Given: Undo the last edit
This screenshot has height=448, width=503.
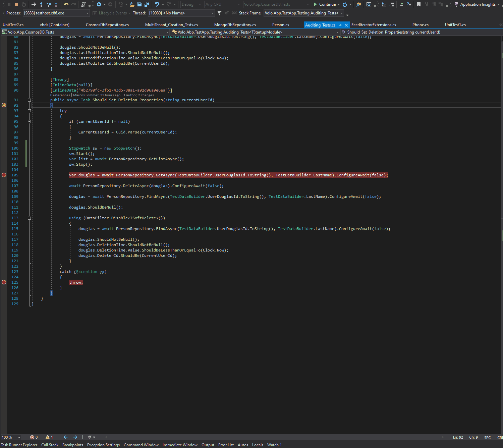Looking at the screenshot, I should coord(157,4).
